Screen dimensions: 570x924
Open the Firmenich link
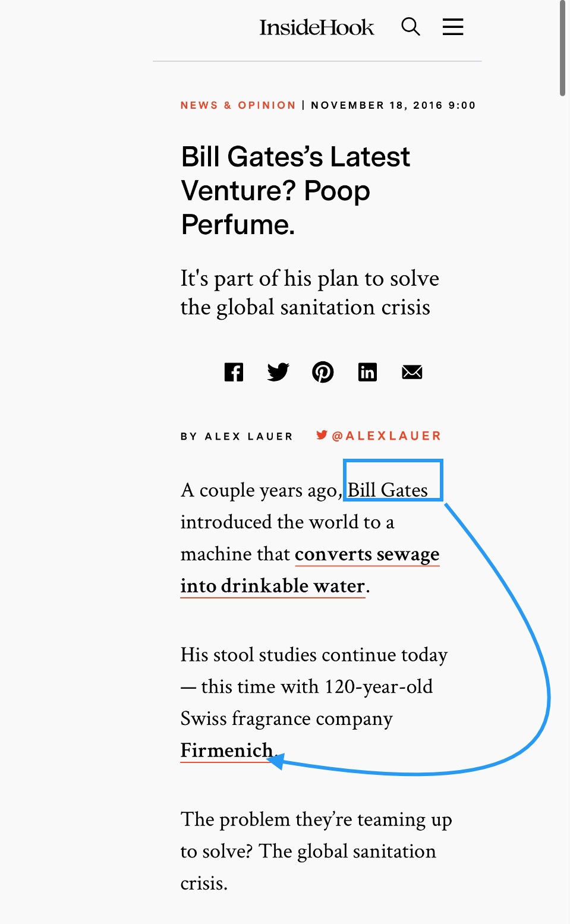[x=226, y=751]
